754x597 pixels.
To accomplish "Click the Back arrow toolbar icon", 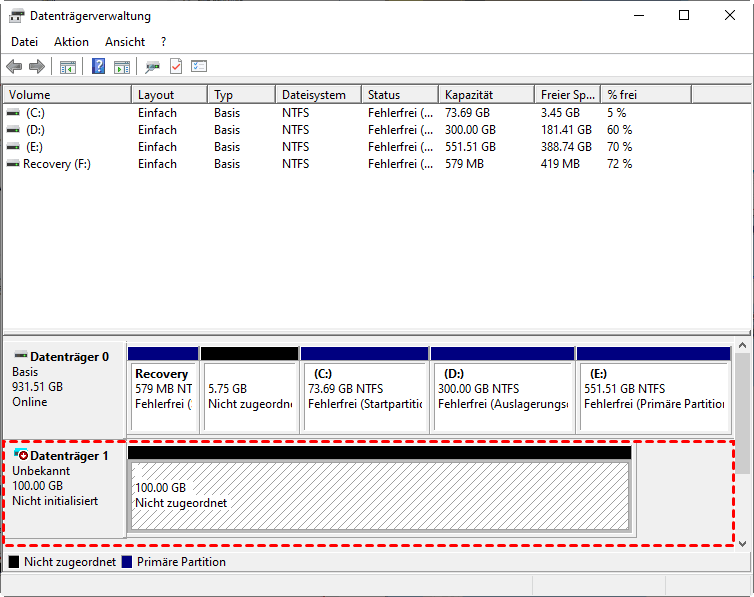I will click(x=14, y=66).
